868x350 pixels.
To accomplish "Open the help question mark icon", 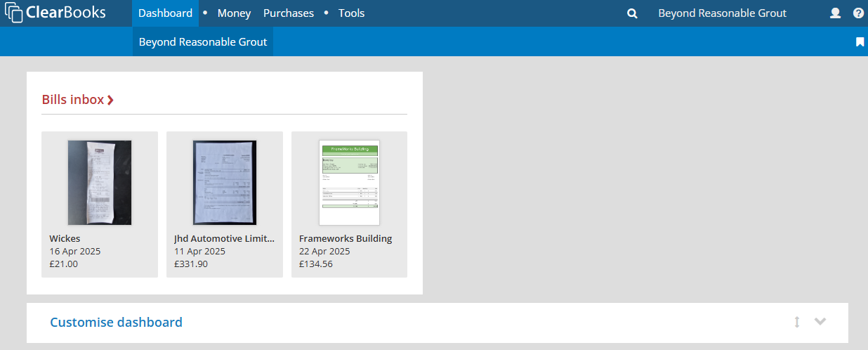I will [858, 13].
